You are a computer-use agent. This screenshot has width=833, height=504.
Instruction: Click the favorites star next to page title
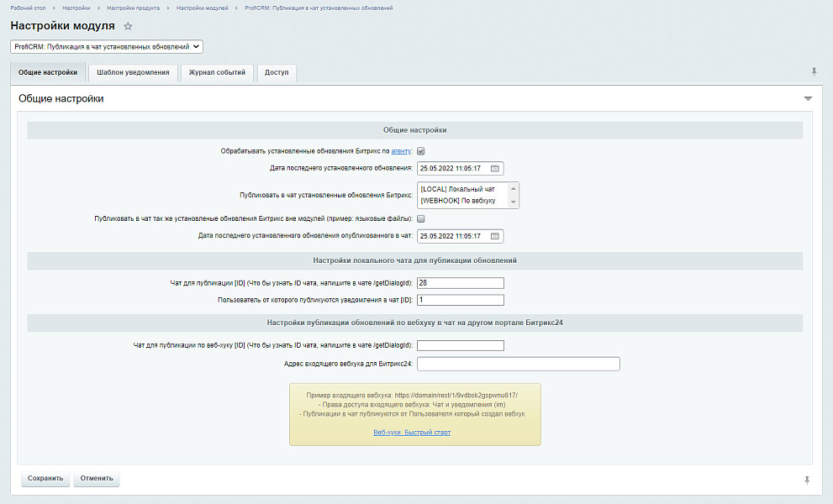(128, 27)
